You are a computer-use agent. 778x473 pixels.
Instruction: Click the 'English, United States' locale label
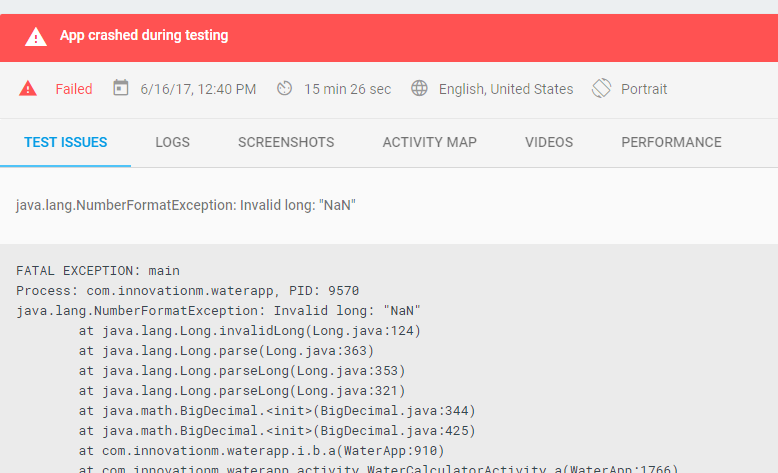[506, 89]
